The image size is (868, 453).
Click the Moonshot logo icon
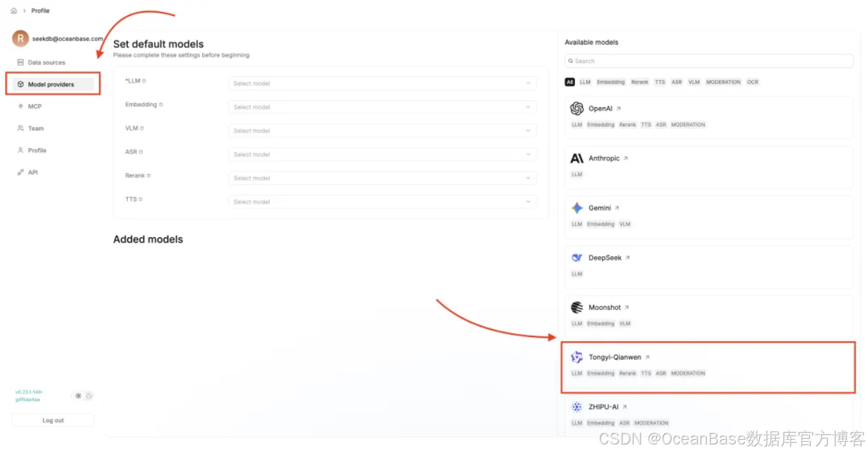(x=577, y=307)
